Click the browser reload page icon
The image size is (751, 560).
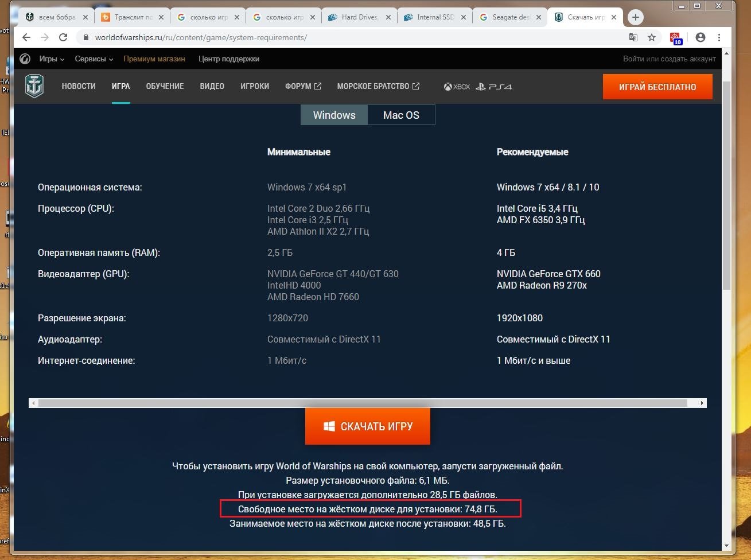63,37
